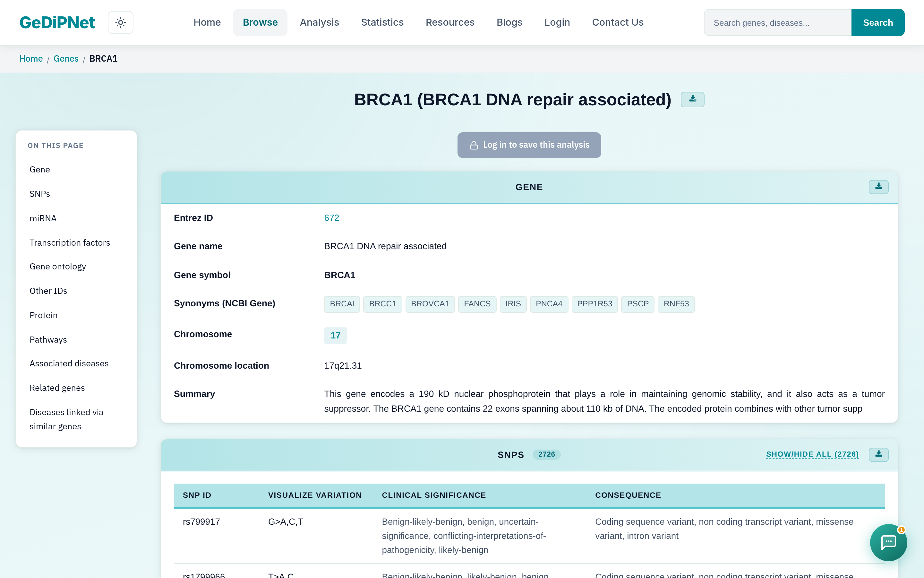Image resolution: width=924 pixels, height=578 pixels.
Task: Click the BRCAI synonym tag
Action: pyautogui.click(x=342, y=304)
